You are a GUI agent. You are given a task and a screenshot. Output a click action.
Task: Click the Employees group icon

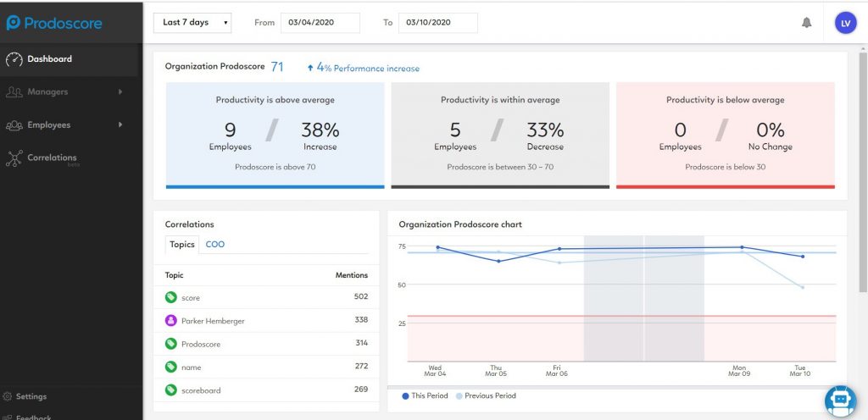click(x=14, y=125)
